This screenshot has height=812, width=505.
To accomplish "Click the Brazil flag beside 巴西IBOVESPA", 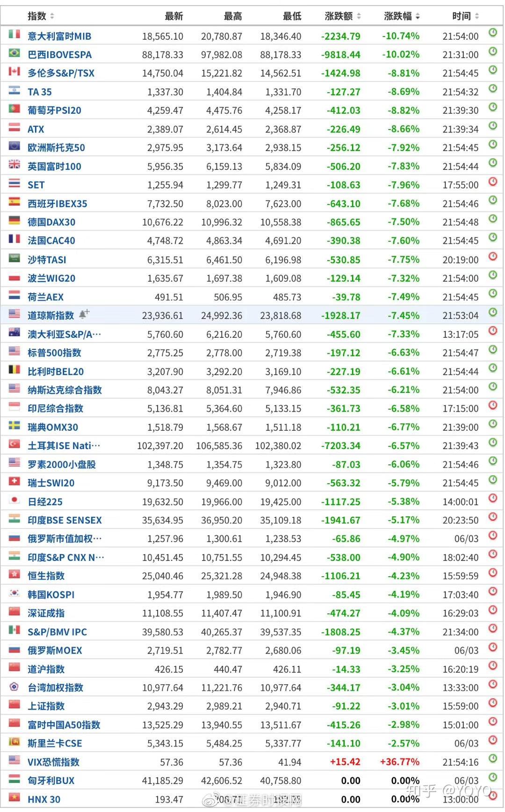I will (14, 53).
